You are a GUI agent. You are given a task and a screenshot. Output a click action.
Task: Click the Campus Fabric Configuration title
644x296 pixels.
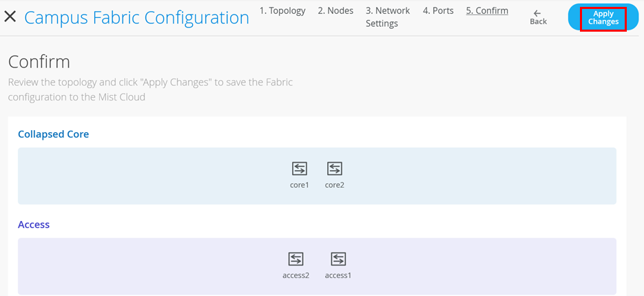tap(136, 17)
